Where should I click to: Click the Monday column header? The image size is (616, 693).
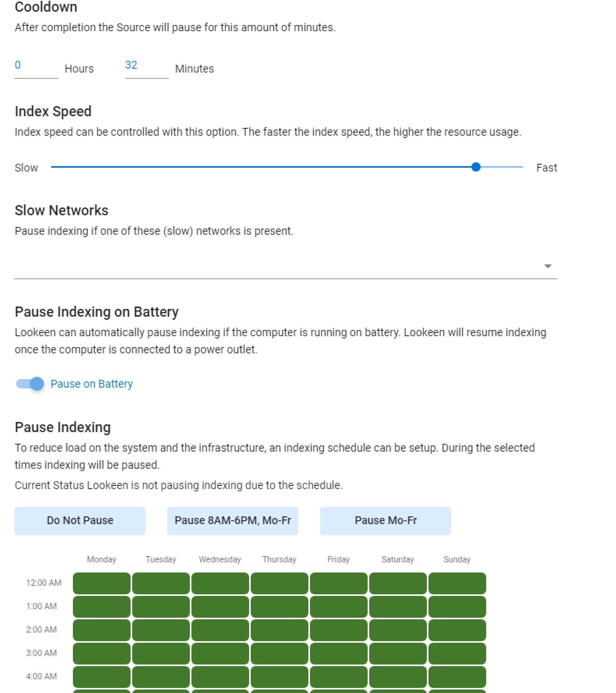point(102,559)
